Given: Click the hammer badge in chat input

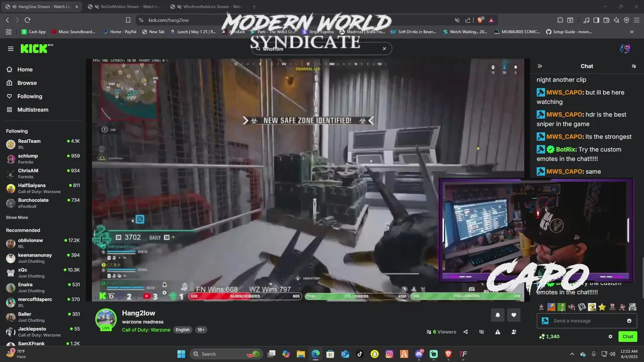Looking at the screenshot, I should (545, 321).
